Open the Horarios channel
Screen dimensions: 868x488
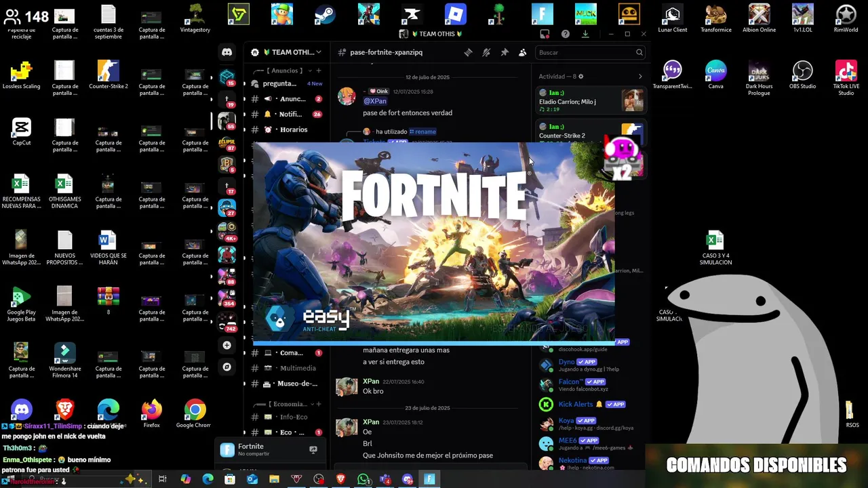pos(287,129)
